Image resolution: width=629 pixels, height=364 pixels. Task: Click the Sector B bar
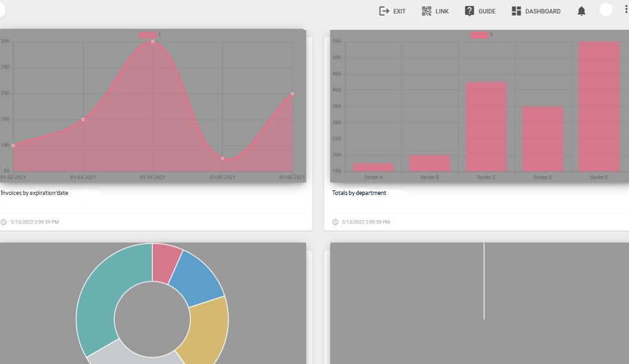[430, 164]
